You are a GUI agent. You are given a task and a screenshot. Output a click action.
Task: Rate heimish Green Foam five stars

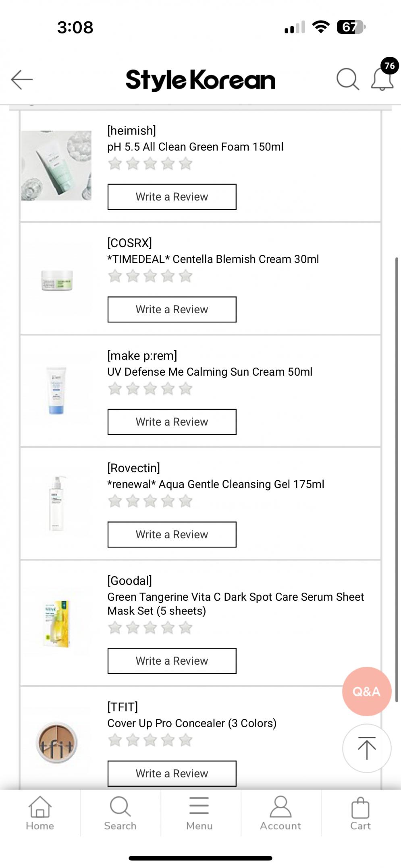click(186, 164)
